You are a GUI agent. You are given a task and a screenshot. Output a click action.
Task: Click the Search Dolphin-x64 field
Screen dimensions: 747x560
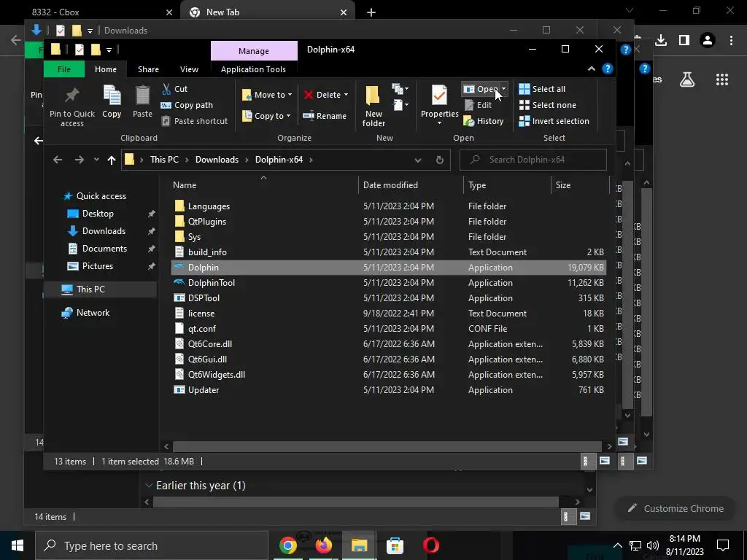tap(533, 160)
